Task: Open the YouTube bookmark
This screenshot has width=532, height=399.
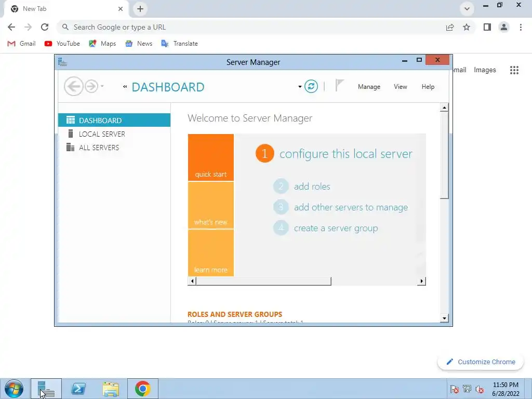Action: (62, 44)
